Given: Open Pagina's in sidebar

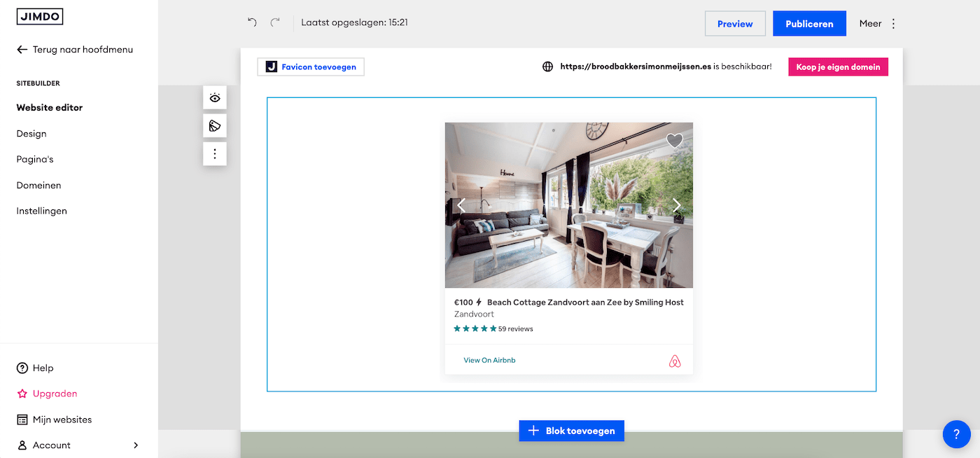Looking at the screenshot, I should (35, 159).
